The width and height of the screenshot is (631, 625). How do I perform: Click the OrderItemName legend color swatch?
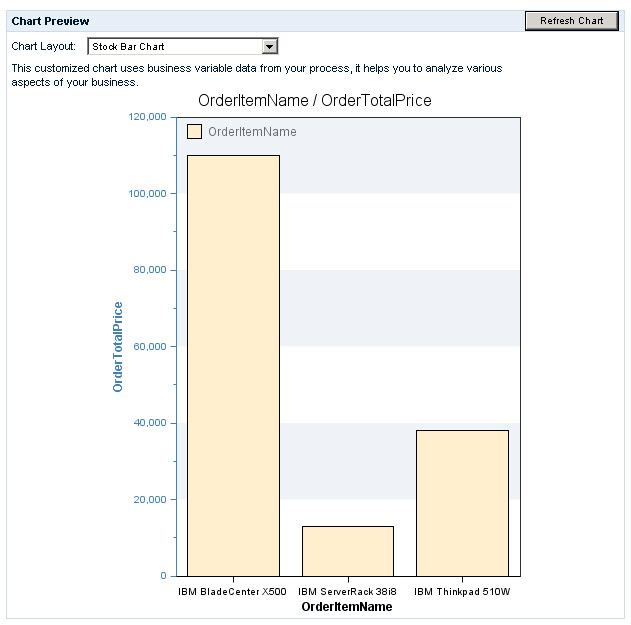[194, 132]
